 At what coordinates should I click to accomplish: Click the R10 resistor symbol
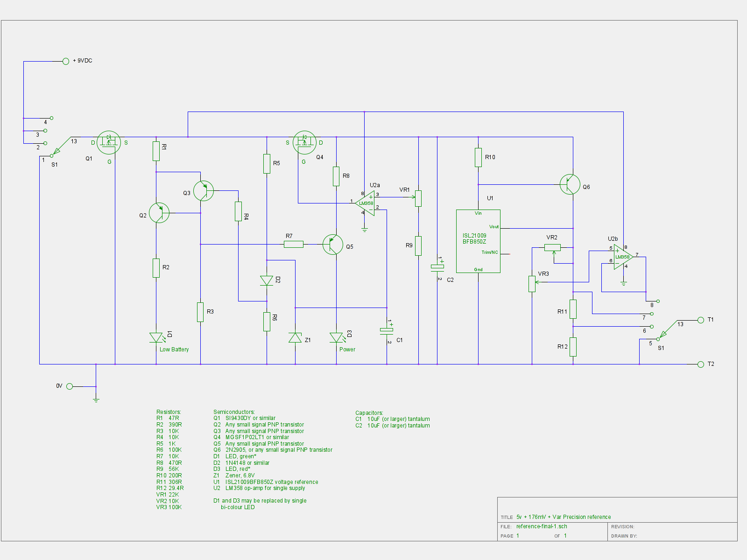coord(478,157)
